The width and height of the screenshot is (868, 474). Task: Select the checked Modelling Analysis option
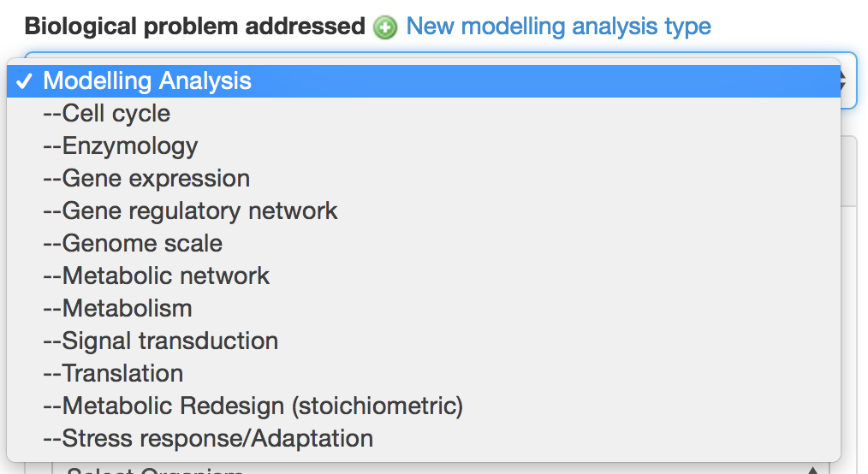pos(147,81)
